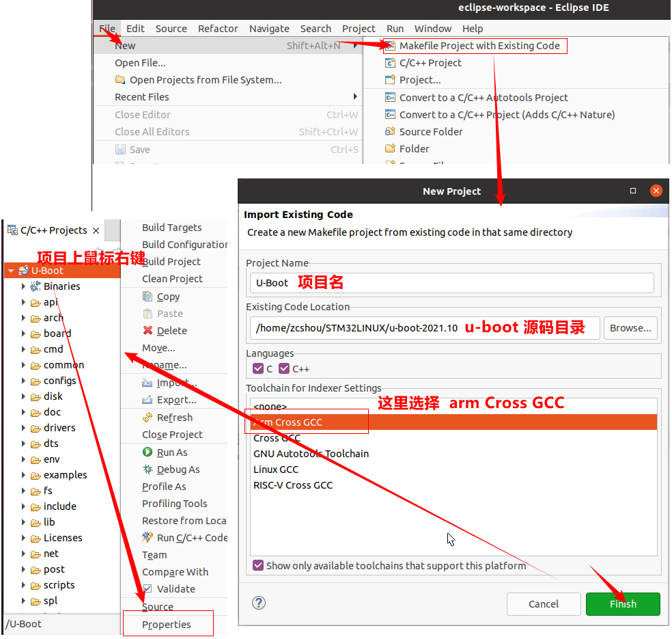Click the Open Projects from File System folder icon
This screenshot has width=672, height=639.
pos(120,80)
